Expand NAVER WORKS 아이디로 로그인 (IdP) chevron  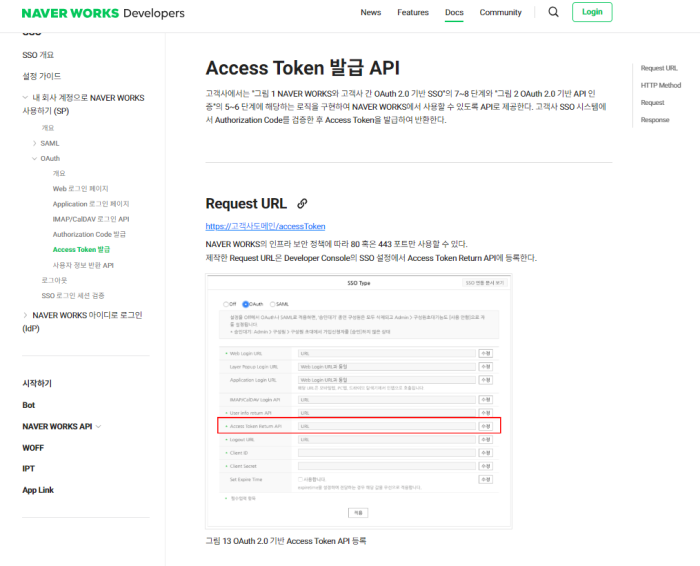point(25,315)
